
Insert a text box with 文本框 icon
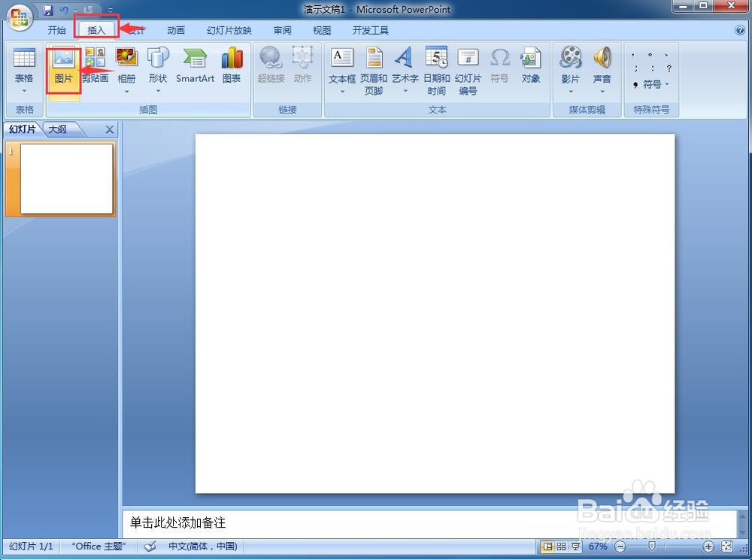click(x=342, y=58)
